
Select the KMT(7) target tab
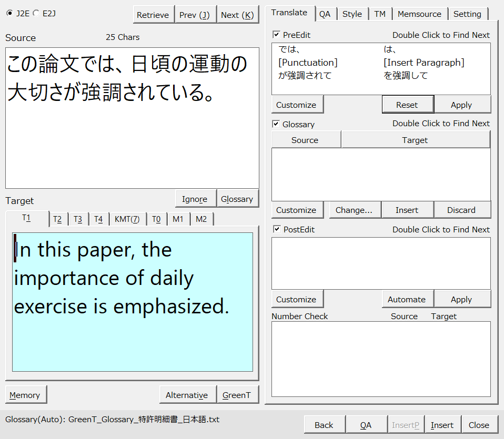[127, 219]
